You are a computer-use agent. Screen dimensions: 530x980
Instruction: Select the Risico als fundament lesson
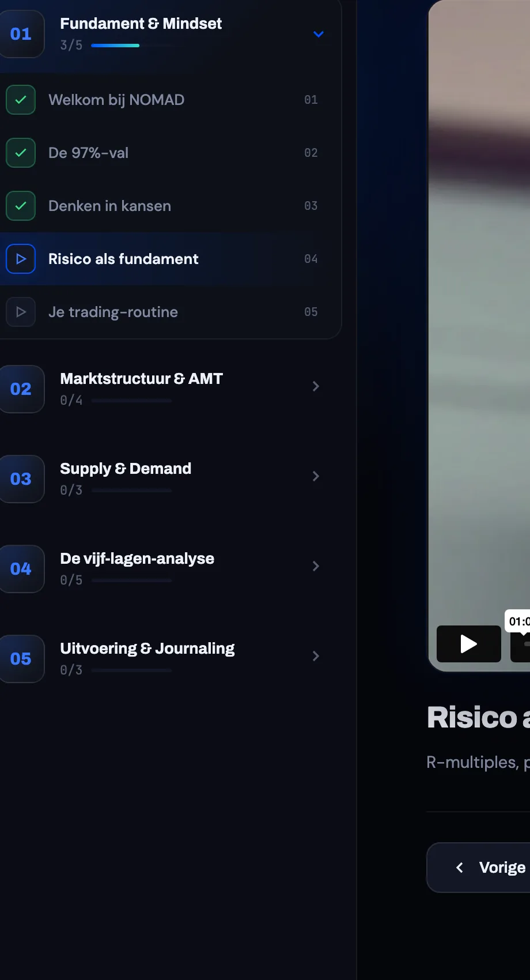tap(171, 259)
